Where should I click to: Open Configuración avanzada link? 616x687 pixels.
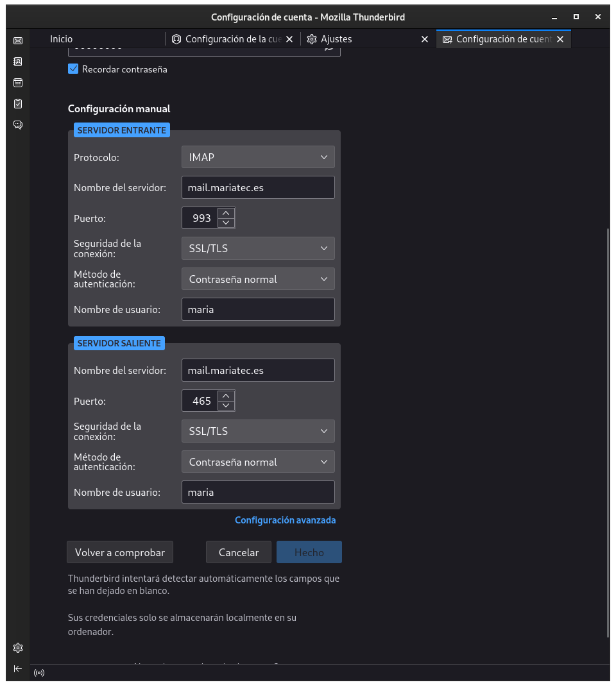point(285,520)
